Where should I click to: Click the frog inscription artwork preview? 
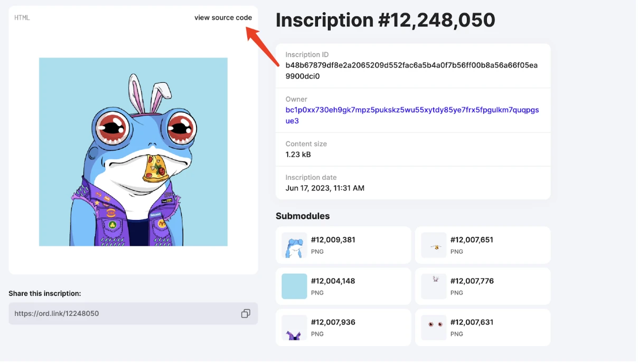point(133,152)
